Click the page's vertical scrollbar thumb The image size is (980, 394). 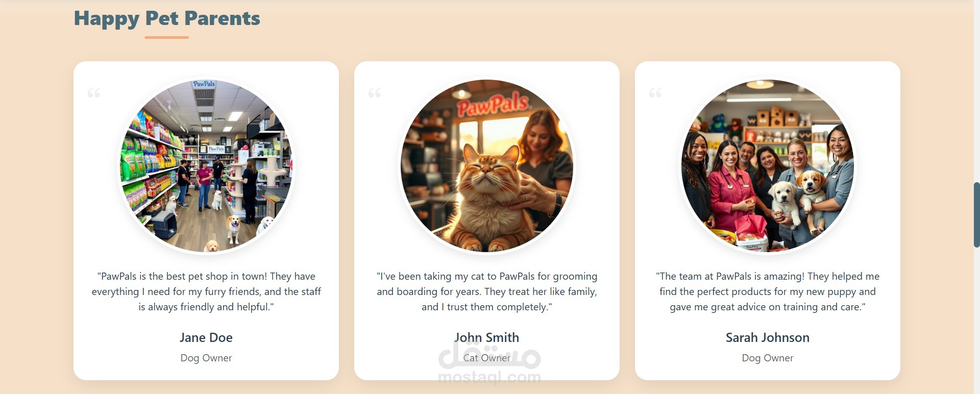tap(976, 214)
